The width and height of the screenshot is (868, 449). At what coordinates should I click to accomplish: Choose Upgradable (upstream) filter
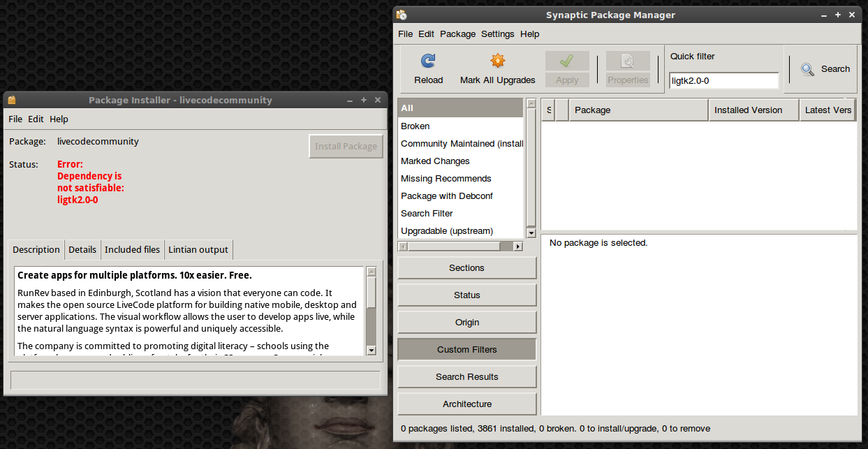pyautogui.click(x=447, y=231)
